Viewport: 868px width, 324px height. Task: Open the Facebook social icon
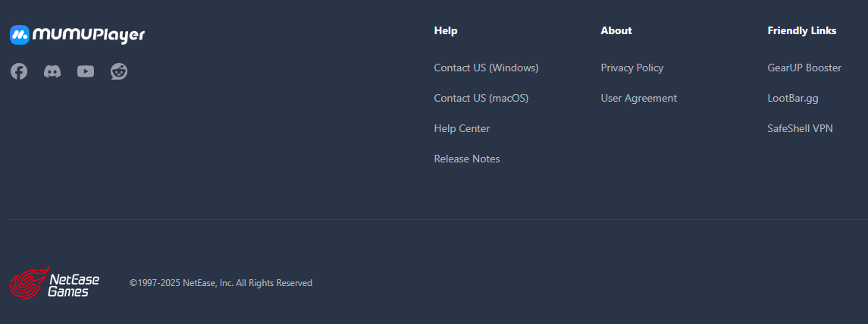19,71
